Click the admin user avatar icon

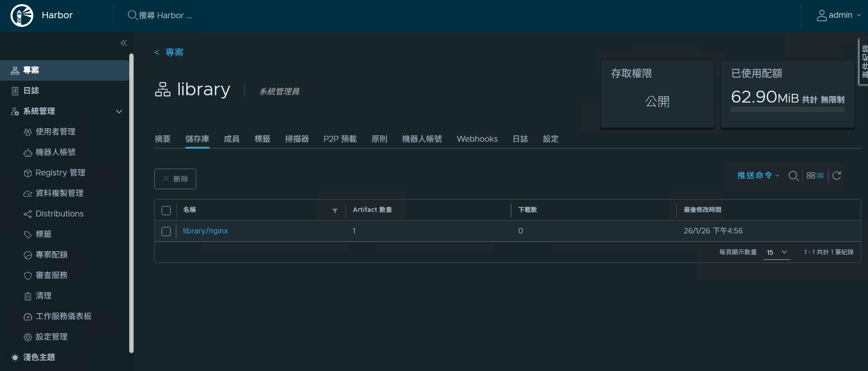pyautogui.click(x=821, y=15)
